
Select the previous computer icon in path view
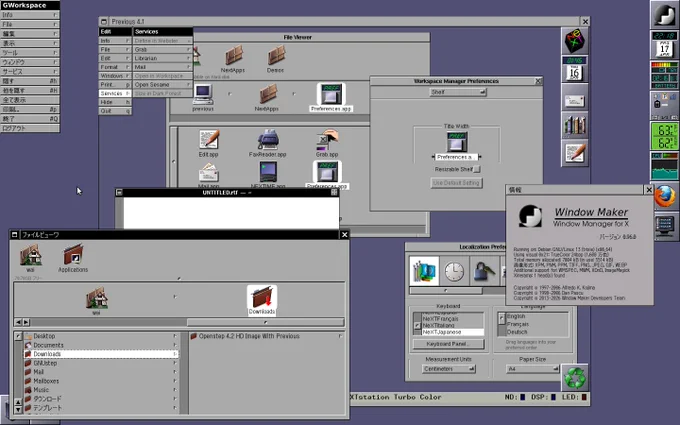[x=203, y=98]
